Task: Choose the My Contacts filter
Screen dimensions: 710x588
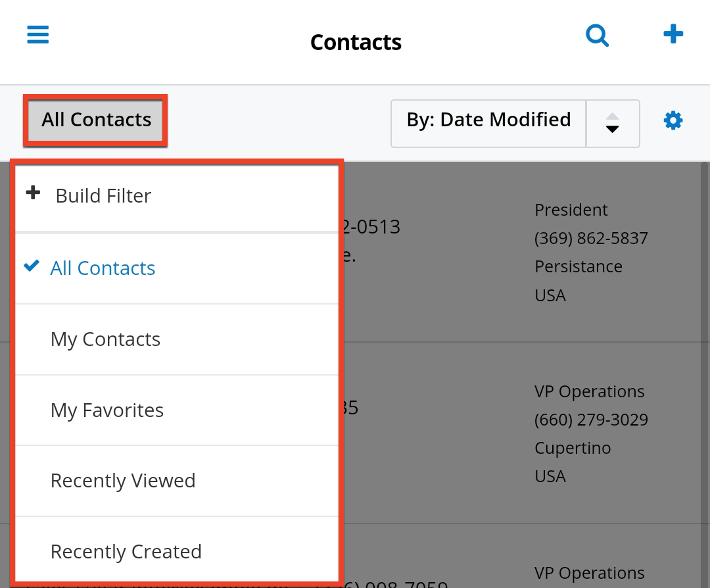Action: (x=105, y=339)
